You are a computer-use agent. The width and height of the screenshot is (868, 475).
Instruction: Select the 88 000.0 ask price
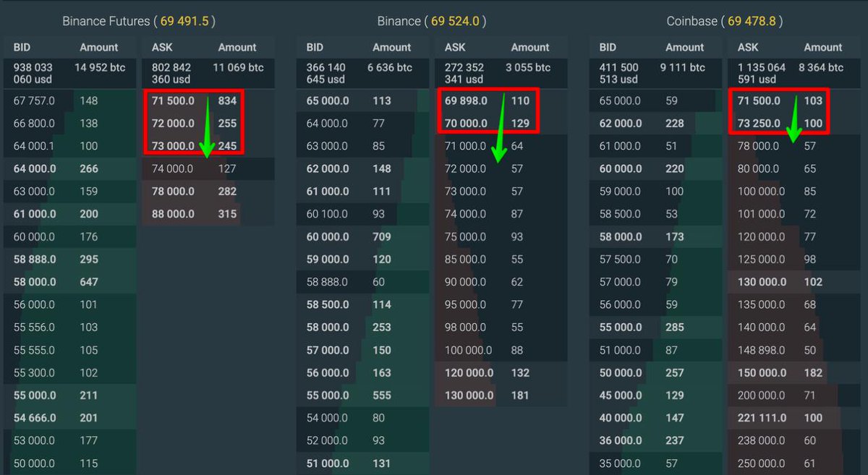click(x=173, y=214)
